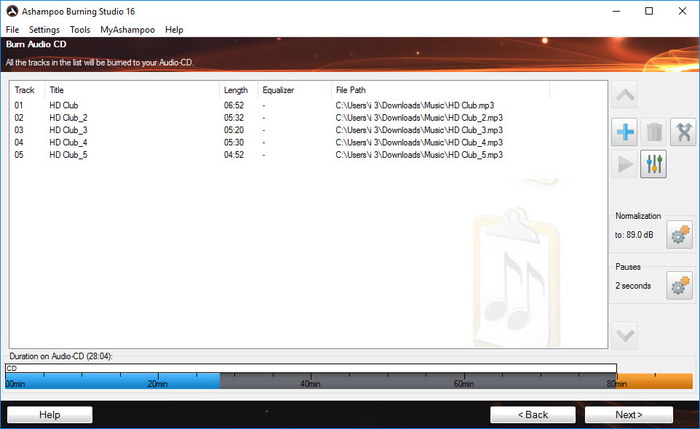The width and height of the screenshot is (700, 429).
Task: Click the Ashampoo logo in title bar
Action: coord(12,11)
